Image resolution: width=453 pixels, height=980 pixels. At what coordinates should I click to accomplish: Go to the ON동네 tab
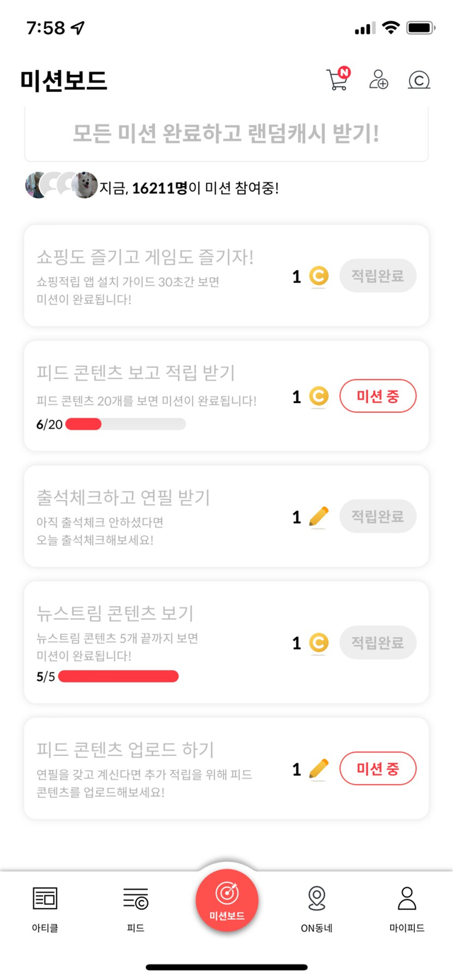click(317, 909)
